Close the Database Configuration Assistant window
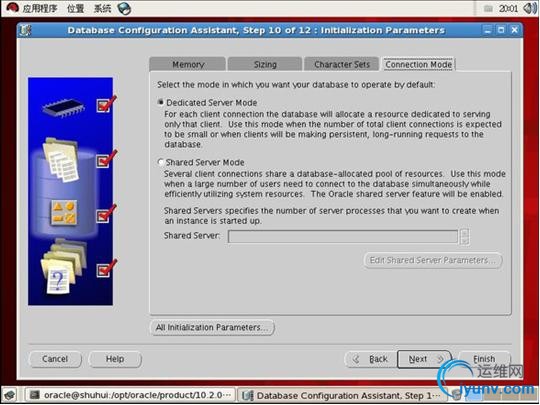540x405 pixels. 515,30
